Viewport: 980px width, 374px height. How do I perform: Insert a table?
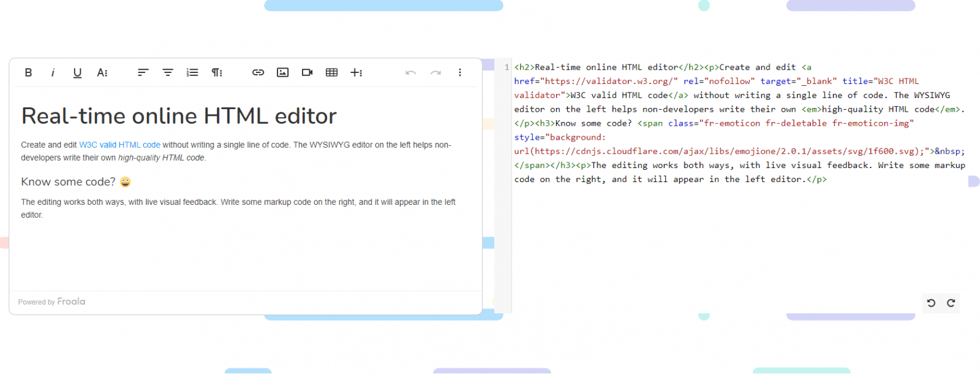tap(331, 72)
